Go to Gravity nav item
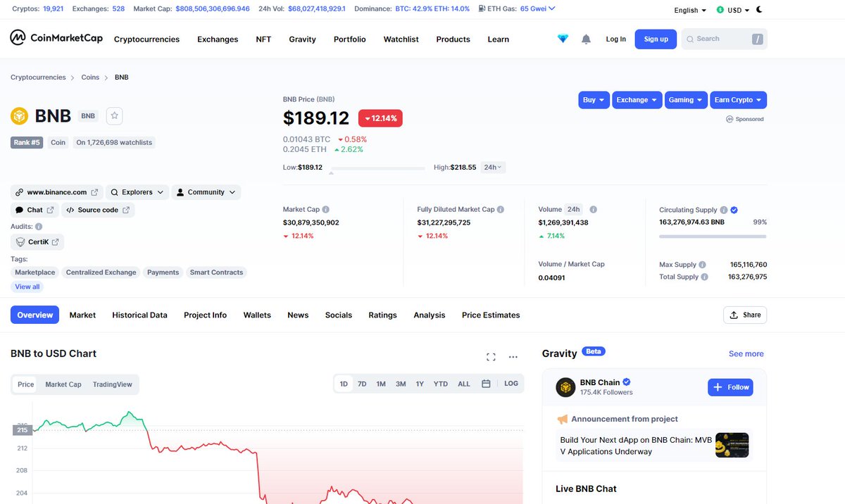The image size is (845, 504). [302, 39]
